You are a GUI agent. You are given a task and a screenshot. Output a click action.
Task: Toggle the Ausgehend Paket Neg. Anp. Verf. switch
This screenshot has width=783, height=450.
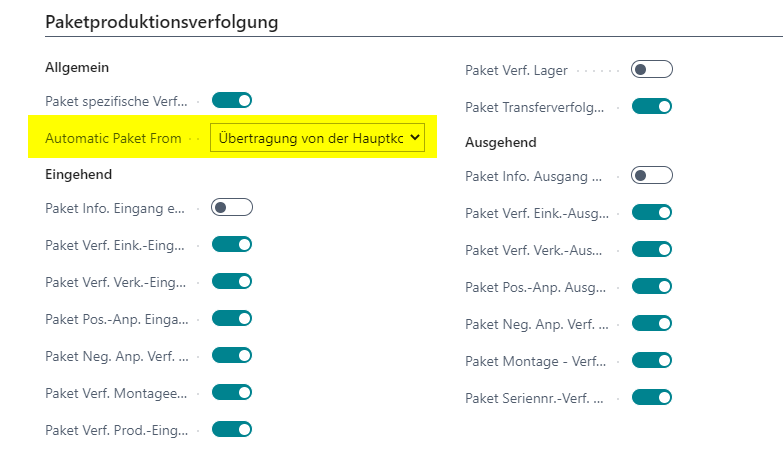pos(652,323)
